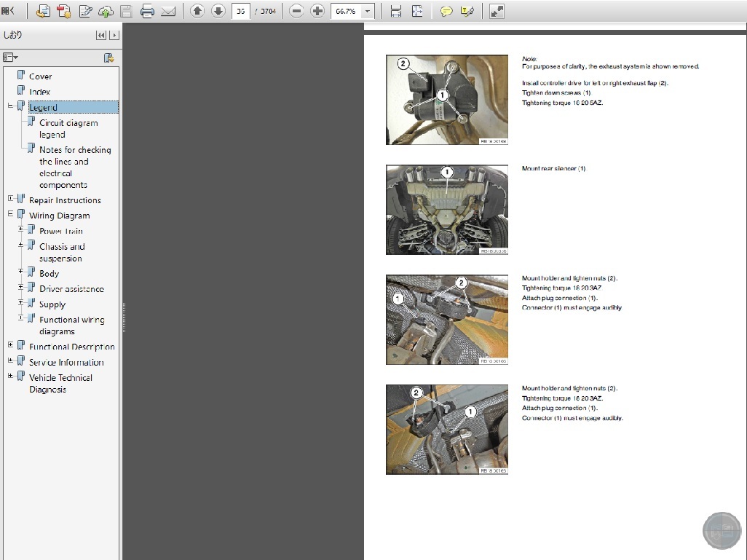Image resolution: width=747 pixels, height=560 pixels.
Task: Expand the Body bookmark node
Action: [21, 272]
